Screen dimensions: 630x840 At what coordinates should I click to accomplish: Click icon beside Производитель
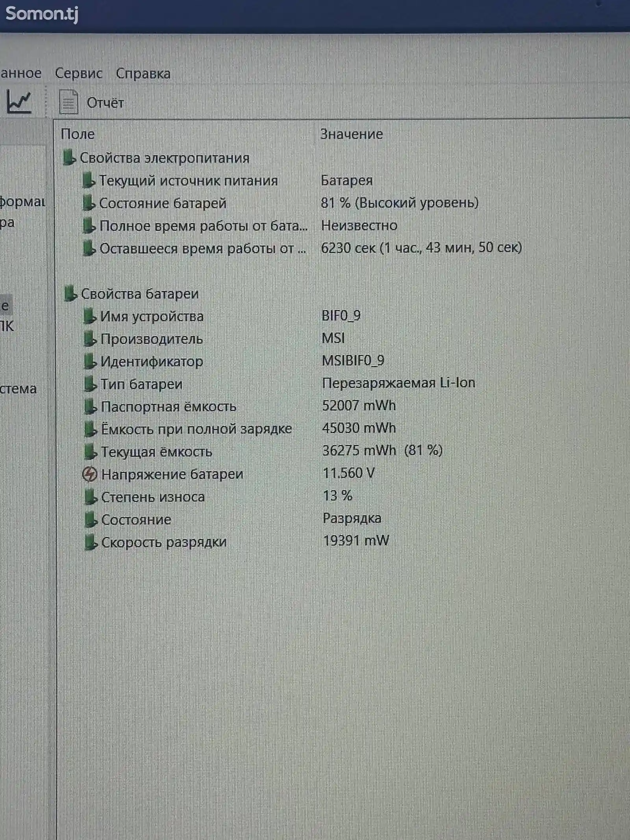(90, 339)
